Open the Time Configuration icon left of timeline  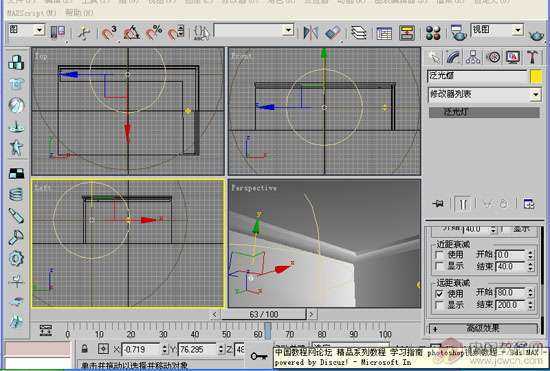coord(46,330)
